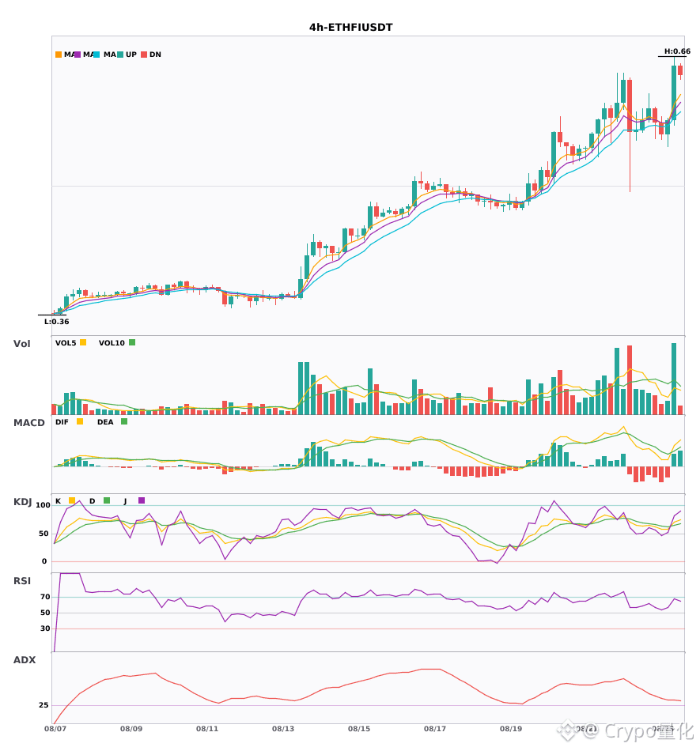This screenshot has width=700, height=751.
Task: Click the cyan MA legend swatch
Action: 96,55
